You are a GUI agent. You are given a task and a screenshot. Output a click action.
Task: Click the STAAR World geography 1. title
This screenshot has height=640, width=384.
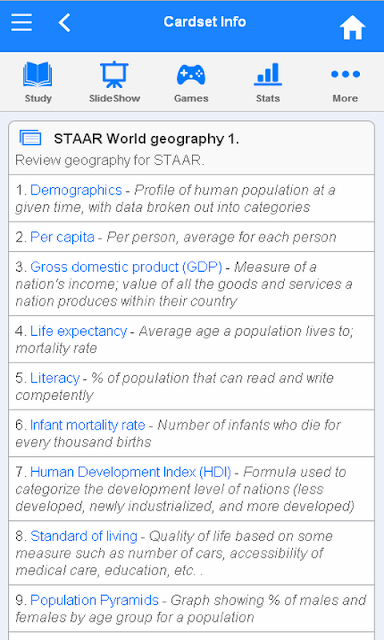click(x=146, y=139)
